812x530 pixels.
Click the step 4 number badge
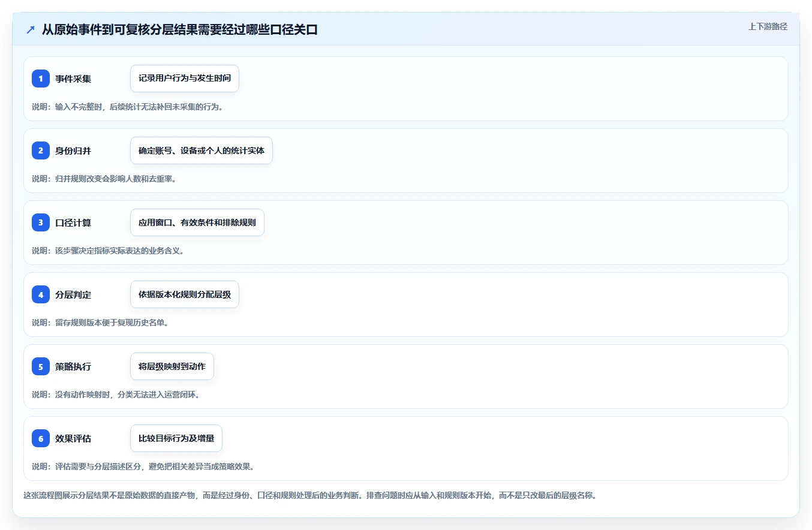pos(41,294)
